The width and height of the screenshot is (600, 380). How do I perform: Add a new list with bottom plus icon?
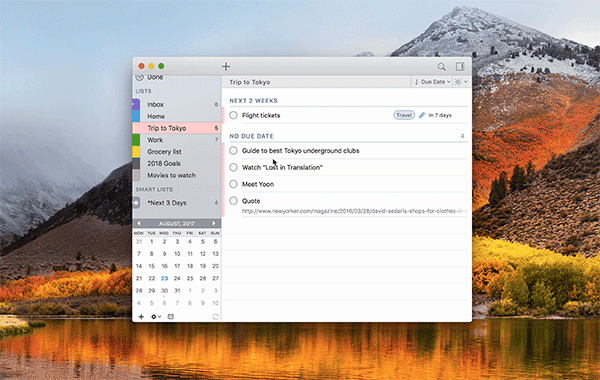141,316
